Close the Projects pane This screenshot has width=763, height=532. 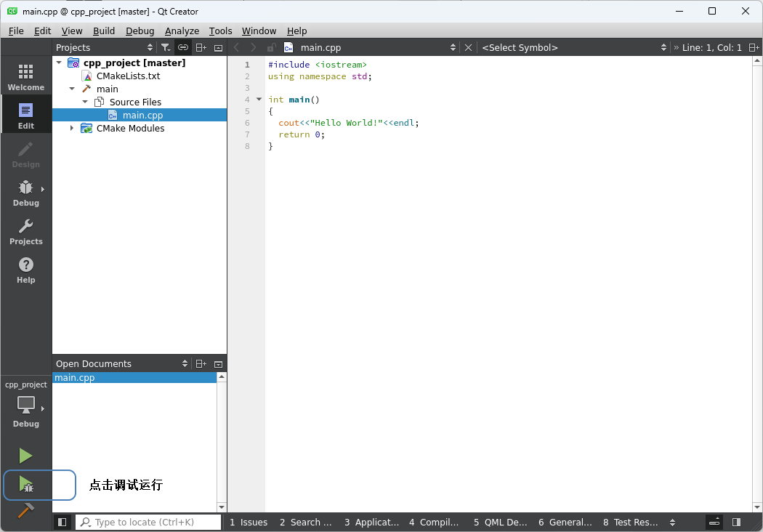(219, 47)
